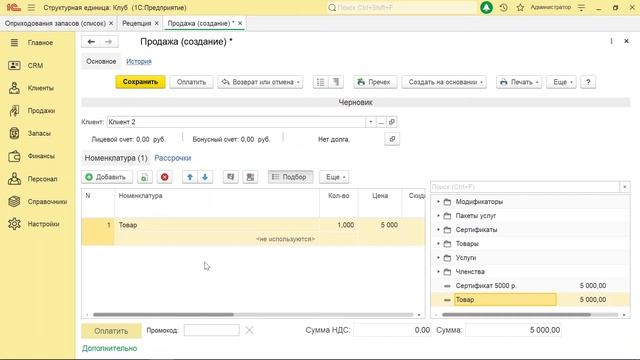
Task: Expand the Сертификаты folder
Action: [x=439, y=230]
